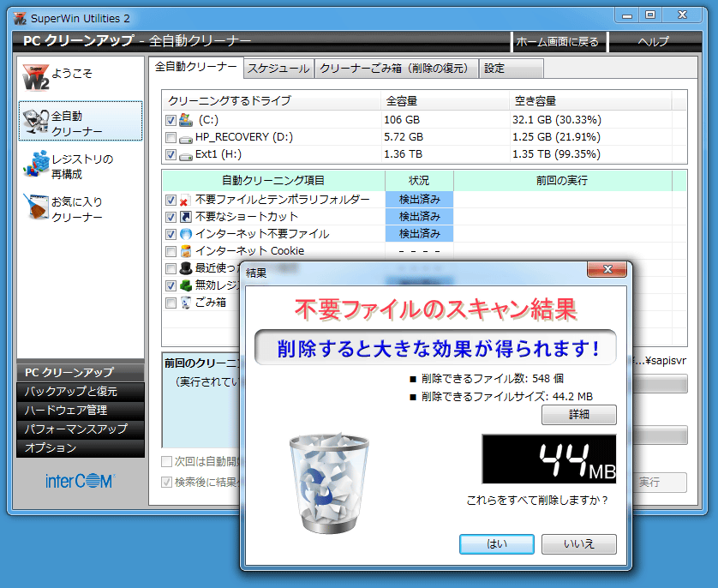Click the 全容量 column header
This screenshot has height=588, width=718.
coord(445,101)
